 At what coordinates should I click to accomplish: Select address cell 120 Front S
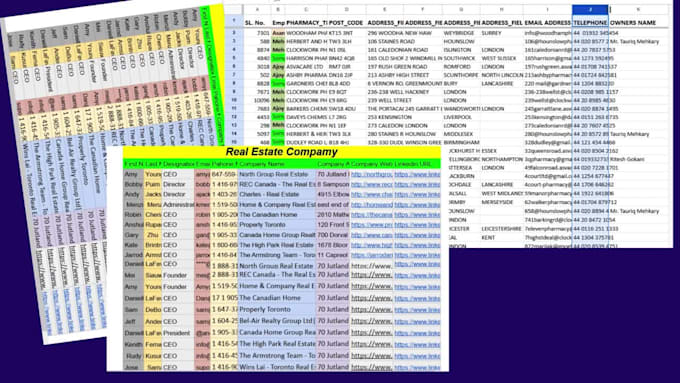[333, 225]
